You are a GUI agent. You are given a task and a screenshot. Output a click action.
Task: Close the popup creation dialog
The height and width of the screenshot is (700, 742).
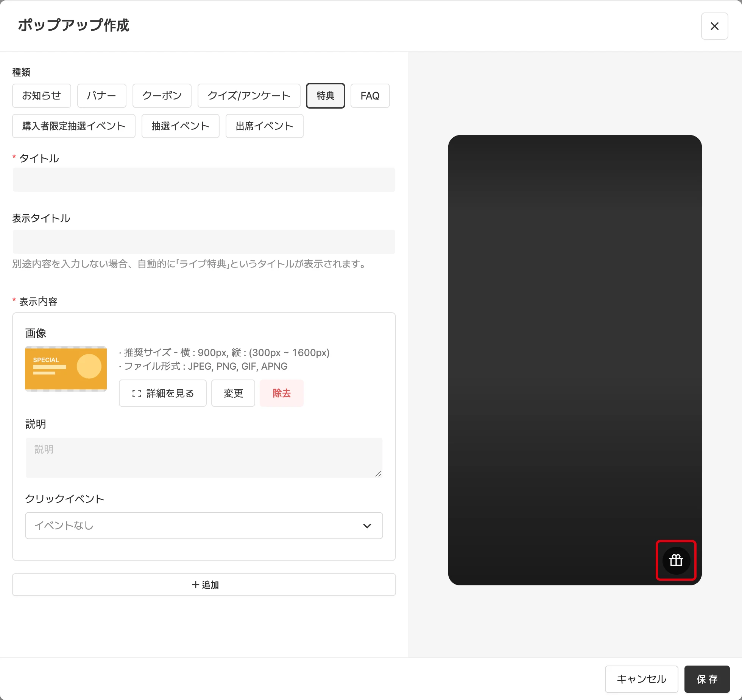pos(714,26)
